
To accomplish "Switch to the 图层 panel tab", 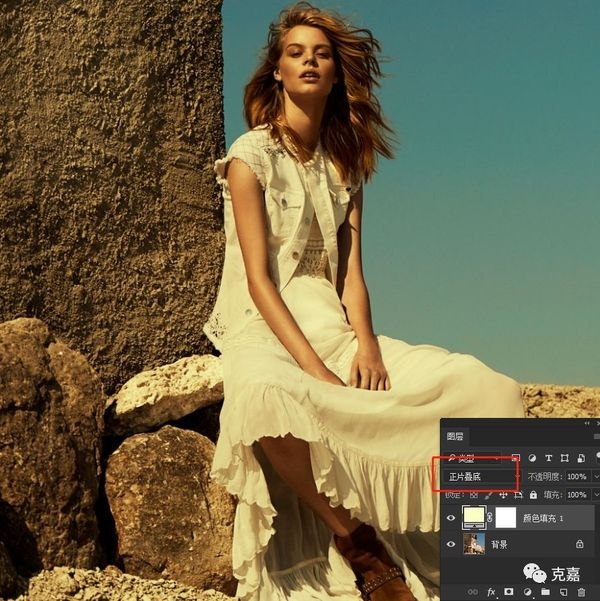I will pyautogui.click(x=455, y=436).
